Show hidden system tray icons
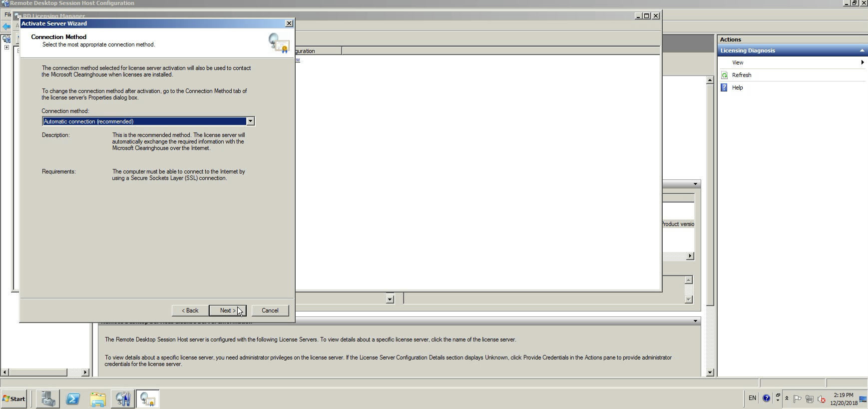 coord(787,398)
